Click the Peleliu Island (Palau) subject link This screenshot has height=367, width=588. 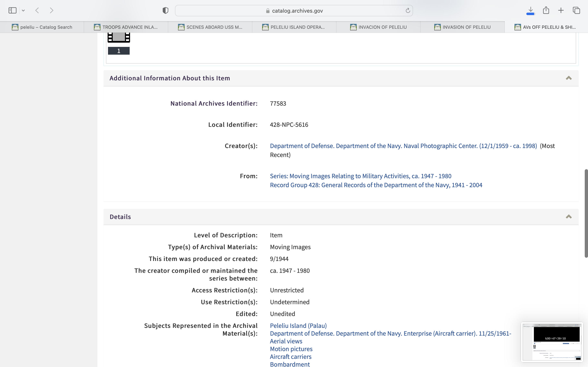click(298, 325)
